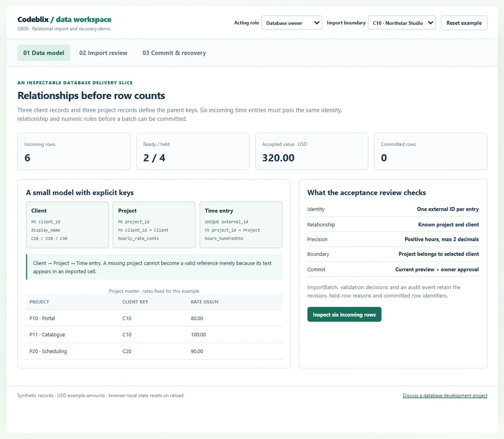
Task: Click the Ready / held value 2 / 4
Action: tap(154, 158)
